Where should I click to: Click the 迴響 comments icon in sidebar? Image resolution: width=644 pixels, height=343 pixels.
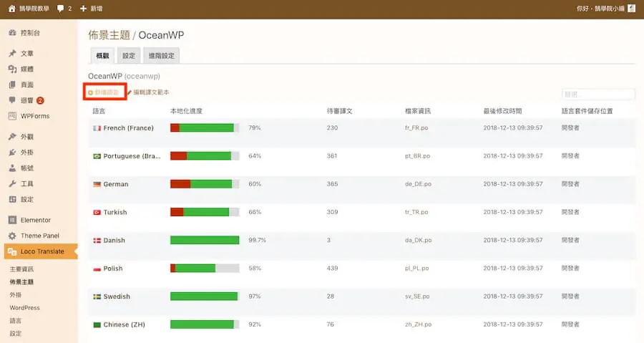click(12, 100)
